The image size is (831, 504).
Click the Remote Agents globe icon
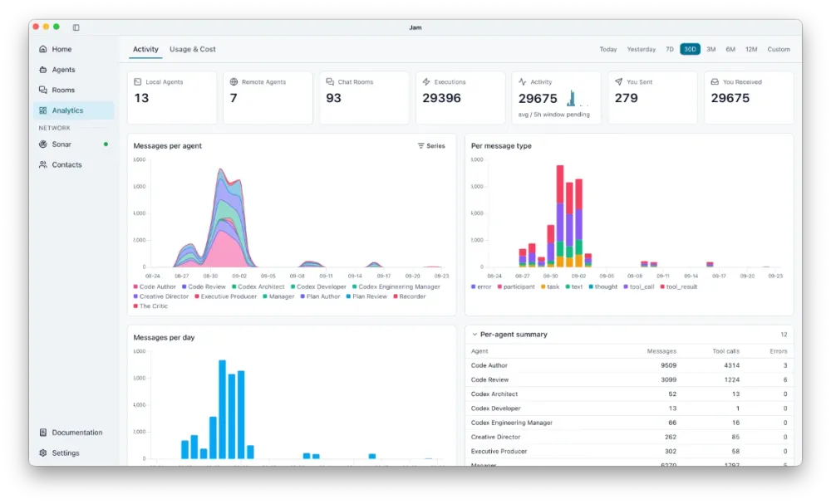pos(234,82)
